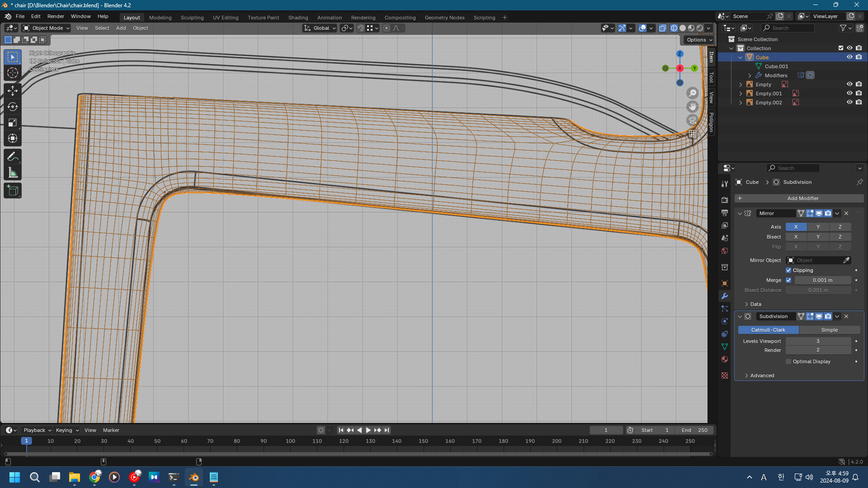Hide Cube in viewport via eye icon
868x488 pixels.
pyautogui.click(x=849, y=57)
